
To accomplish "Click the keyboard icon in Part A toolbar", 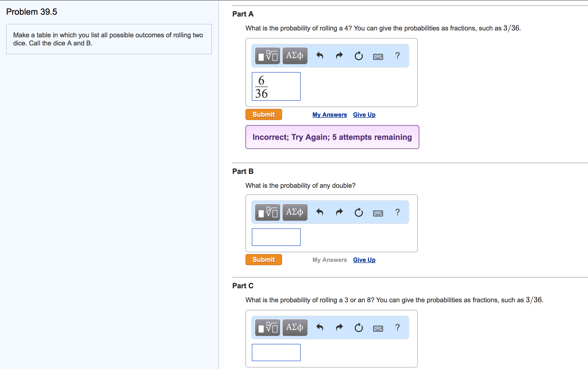I will pos(378,56).
